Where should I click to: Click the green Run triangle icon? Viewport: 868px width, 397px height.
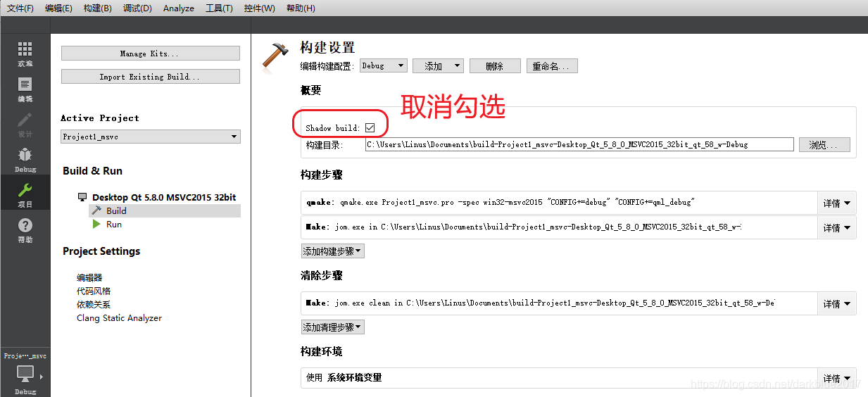96,225
